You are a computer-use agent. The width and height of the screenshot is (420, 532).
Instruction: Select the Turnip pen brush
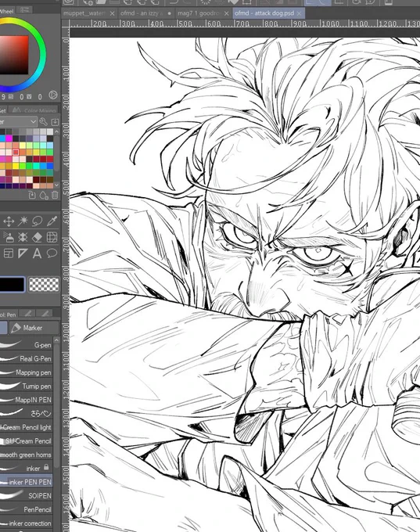pyautogui.click(x=26, y=386)
